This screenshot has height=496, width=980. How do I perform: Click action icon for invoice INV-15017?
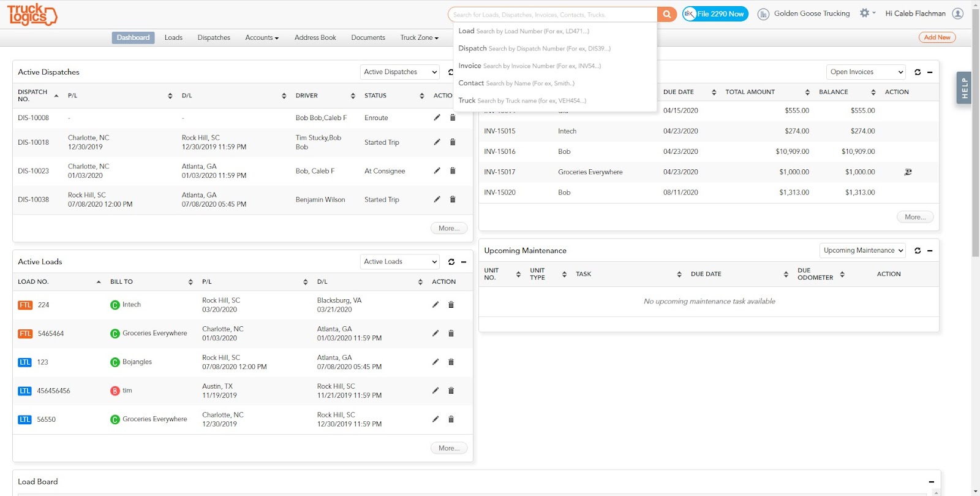(908, 172)
